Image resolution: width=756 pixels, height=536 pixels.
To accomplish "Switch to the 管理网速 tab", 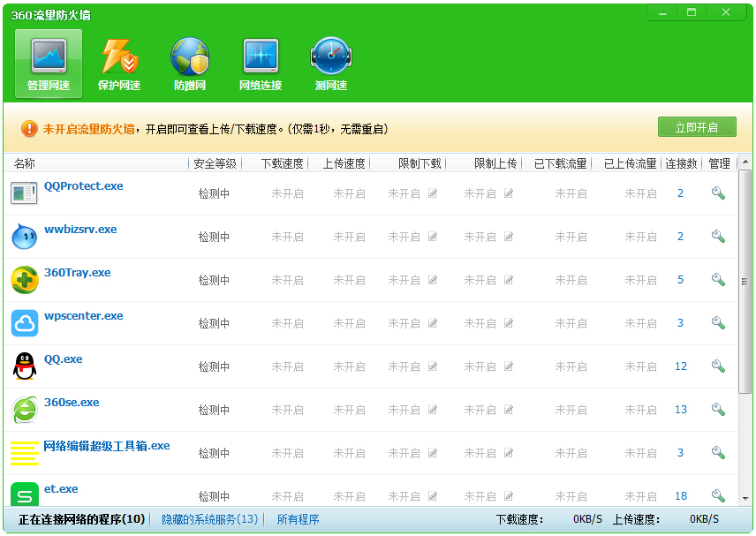I will [x=49, y=64].
